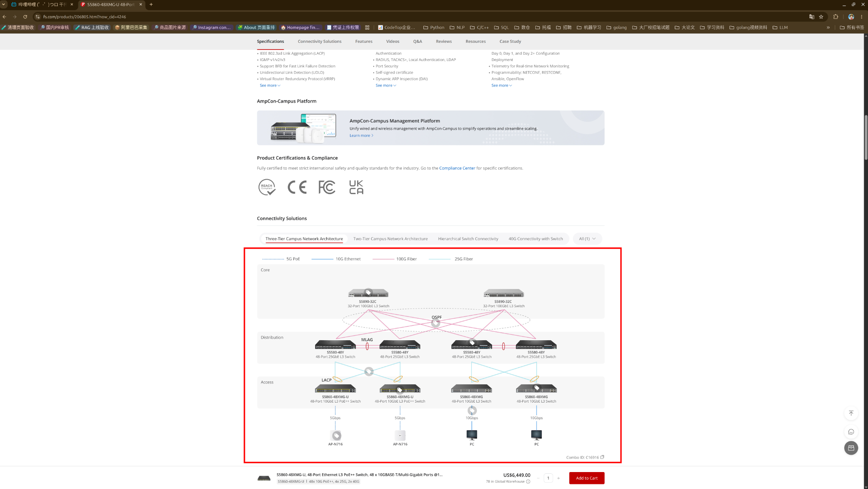Screen dimensions: 868x489
Task: Click the address bar URL field
Action: point(424,17)
